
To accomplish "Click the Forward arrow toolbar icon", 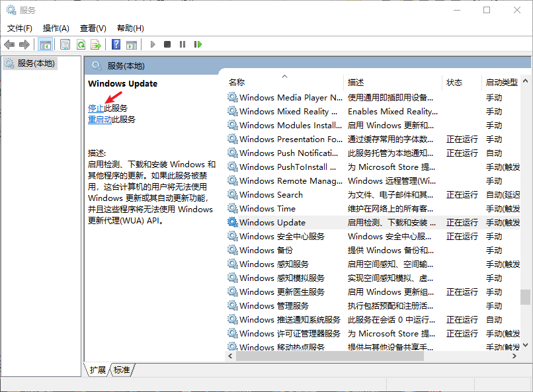I will pos(24,44).
